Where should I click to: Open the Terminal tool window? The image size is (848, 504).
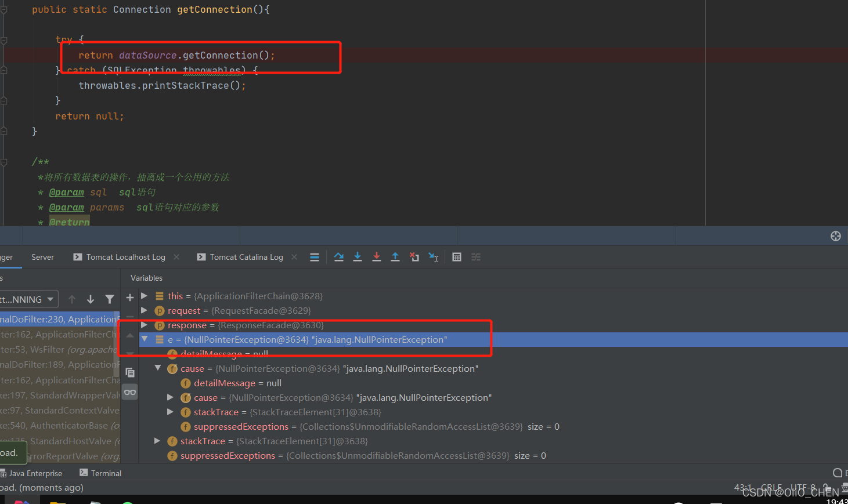105,473
